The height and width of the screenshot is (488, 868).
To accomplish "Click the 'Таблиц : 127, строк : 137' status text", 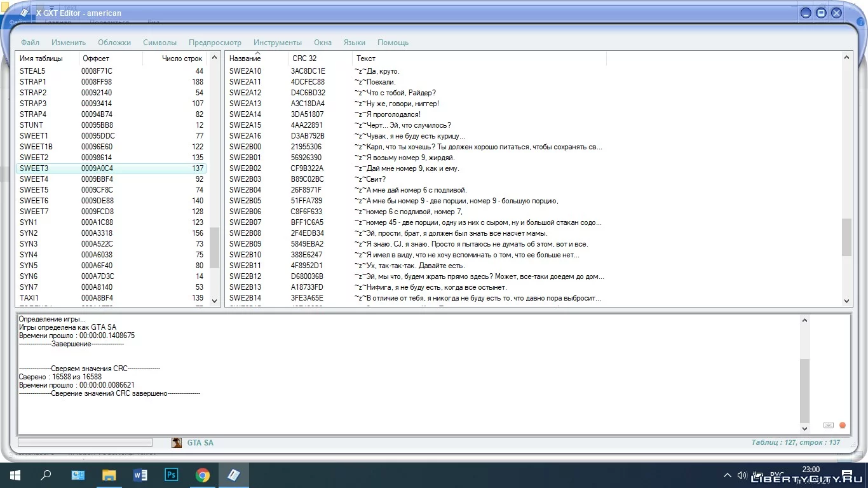I will point(796,442).
